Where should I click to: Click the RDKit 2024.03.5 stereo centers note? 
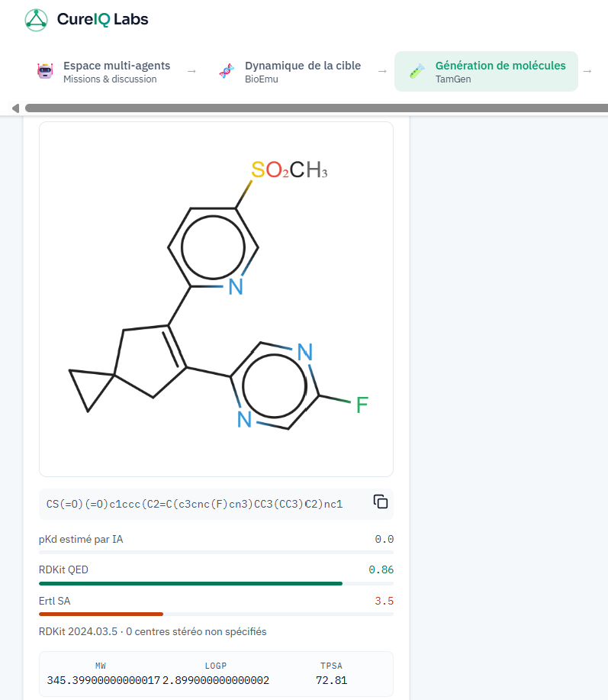point(153,632)
